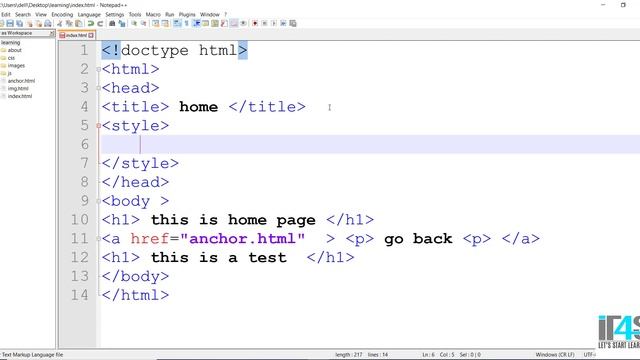Toggle the Document Map panel icon
The height and width of the screenshot is (360, 640).
(215, 23)
